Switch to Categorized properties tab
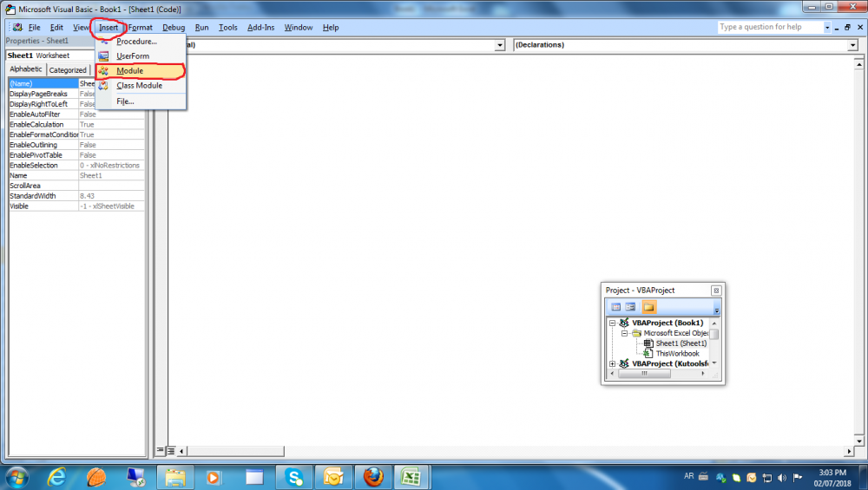Image resolution: width=868 pixels, height=490 pixels. (68, 70)
